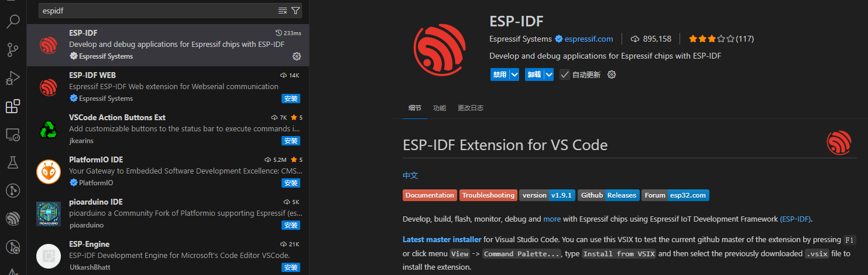
Task: Install the ESP-IDF WEB extension
Action: 290,99
